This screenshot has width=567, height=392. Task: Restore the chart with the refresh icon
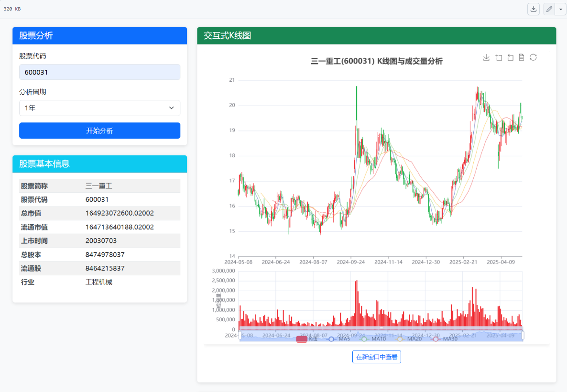534,57
